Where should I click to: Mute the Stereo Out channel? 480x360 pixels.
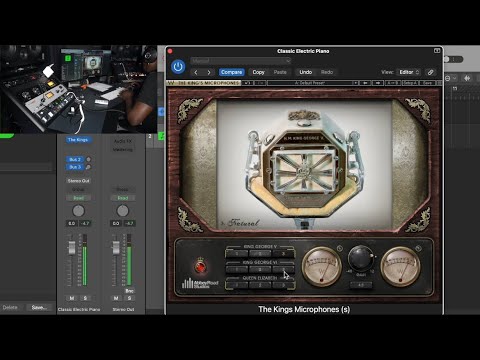[116, 298]
